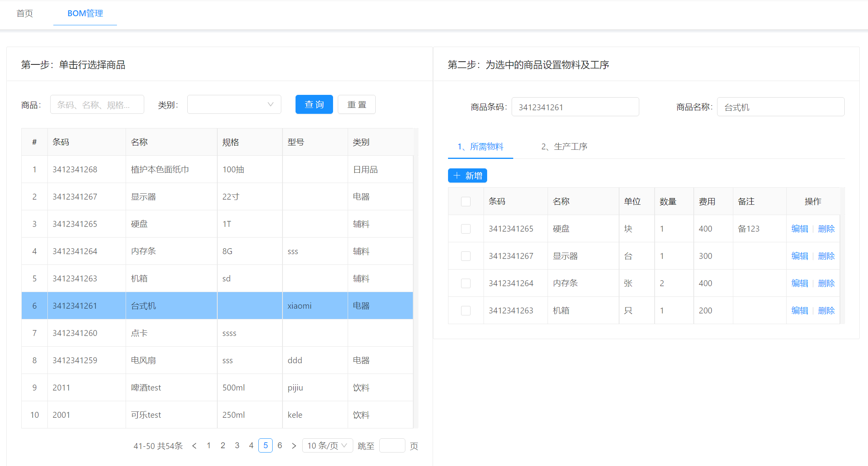Select product row 硬盘 in product list

tap(217, 224)
